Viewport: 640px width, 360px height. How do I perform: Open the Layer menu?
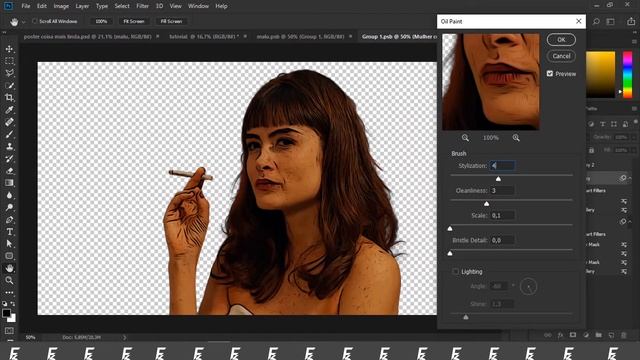(82, 6)
